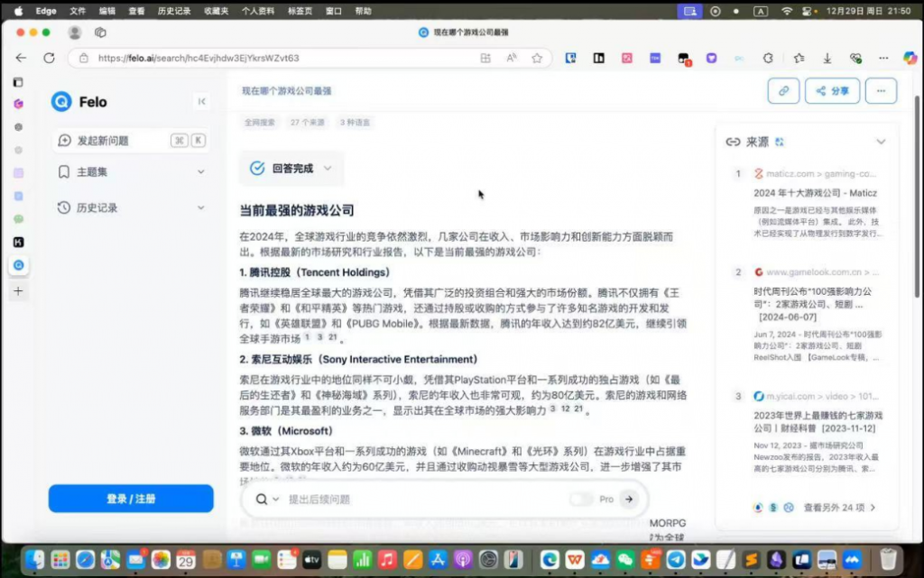This screenshot has height=578, width=924.
Task: Open the read aloud icon in address bar
Action: (511, 58)
